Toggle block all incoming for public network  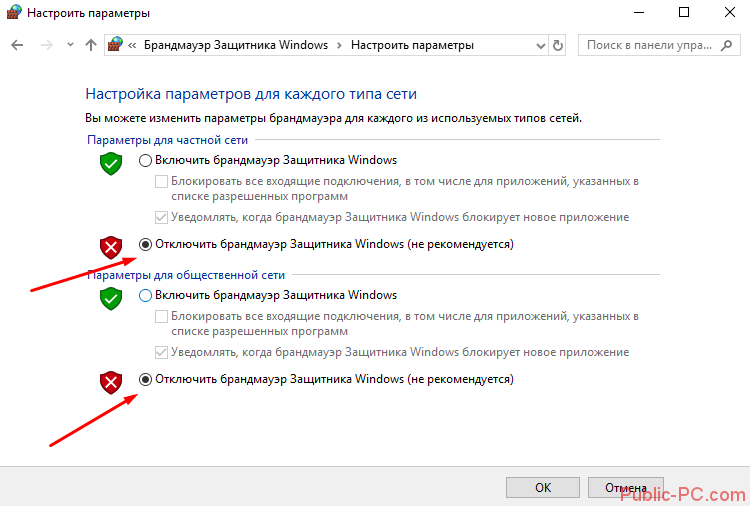161,317
